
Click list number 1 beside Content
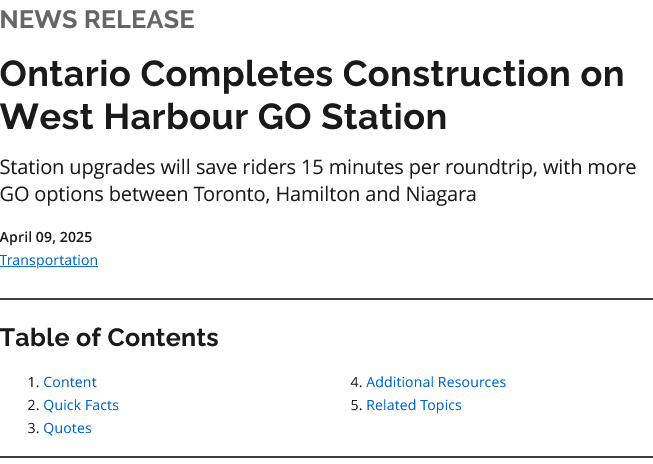(32, 382)
